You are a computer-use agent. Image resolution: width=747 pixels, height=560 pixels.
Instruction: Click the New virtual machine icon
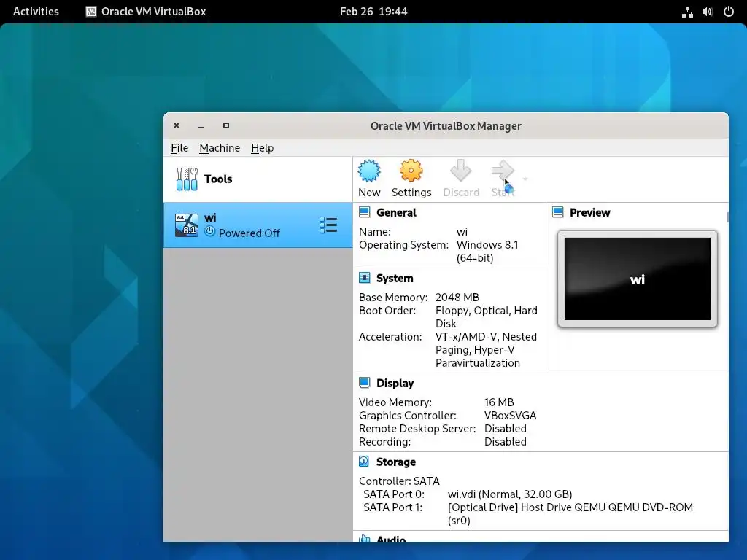click(369, 171)
